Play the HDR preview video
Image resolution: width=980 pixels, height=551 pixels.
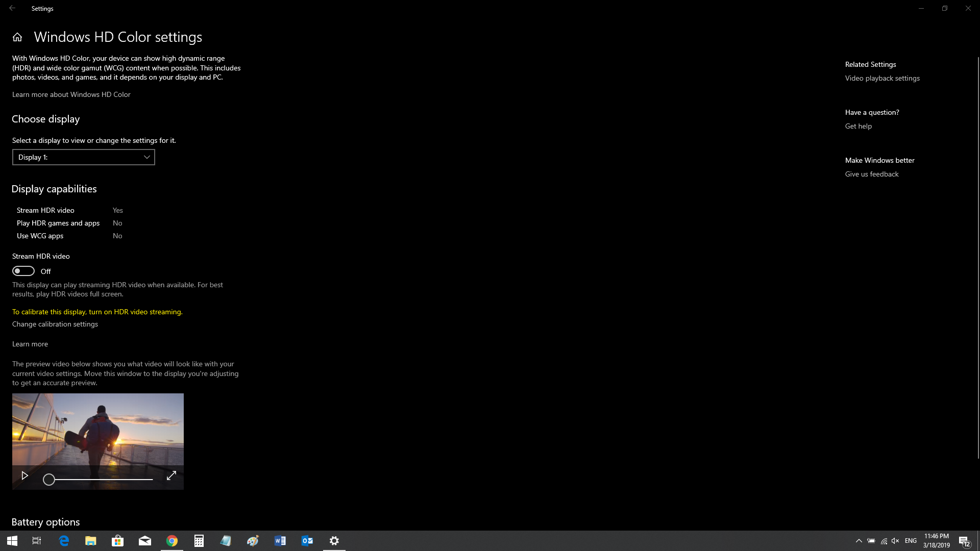(x=24, y=475)
